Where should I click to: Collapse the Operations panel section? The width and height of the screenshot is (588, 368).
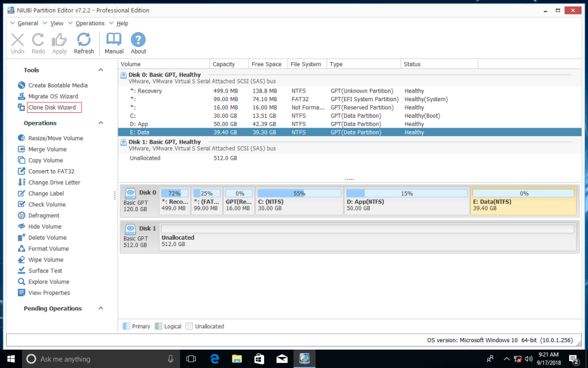101,123
